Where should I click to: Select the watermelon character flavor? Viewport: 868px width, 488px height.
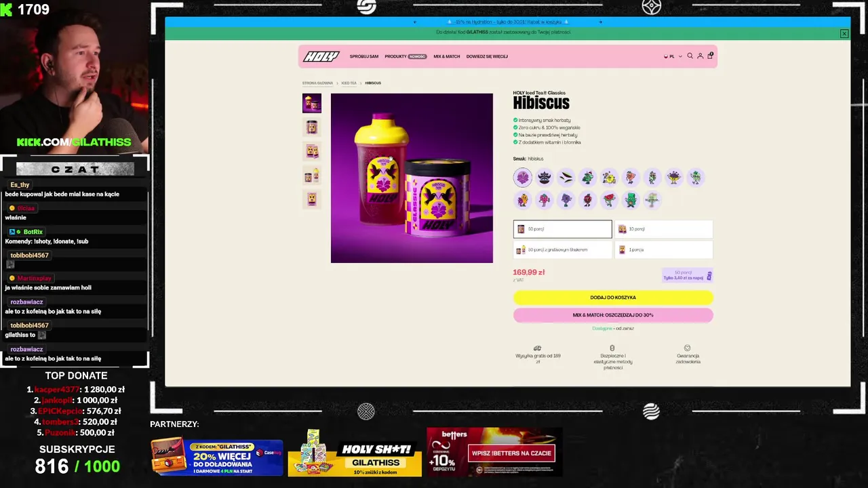click(x=610, y=200)
